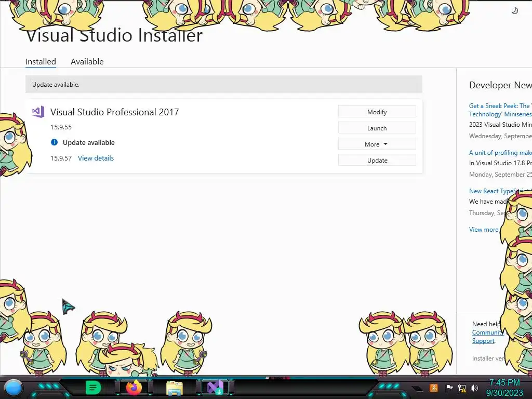Open the green notes app taskbar icon
Image resolution: width=532 pixels, height=399 pixels.
tap(94, 388)
